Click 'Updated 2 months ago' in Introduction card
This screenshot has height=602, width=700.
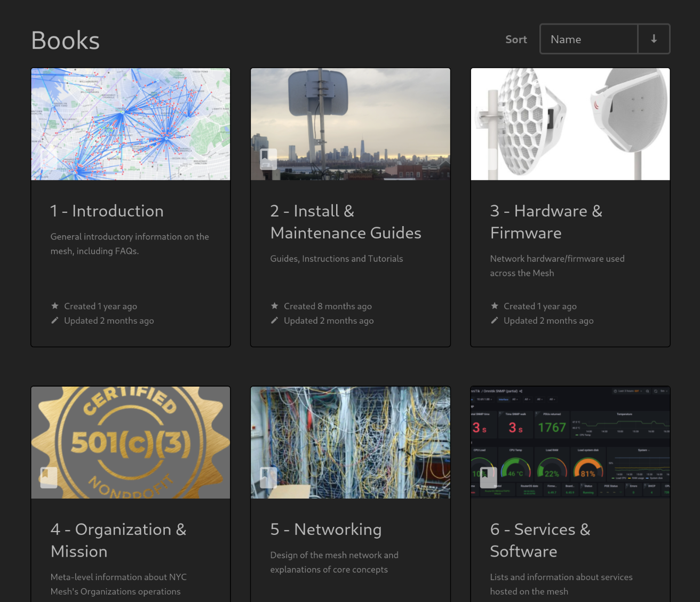(109, 320)
